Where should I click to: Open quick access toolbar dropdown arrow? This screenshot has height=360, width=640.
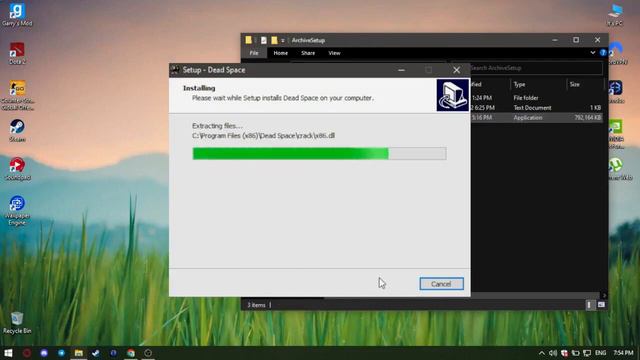[283, 40]
